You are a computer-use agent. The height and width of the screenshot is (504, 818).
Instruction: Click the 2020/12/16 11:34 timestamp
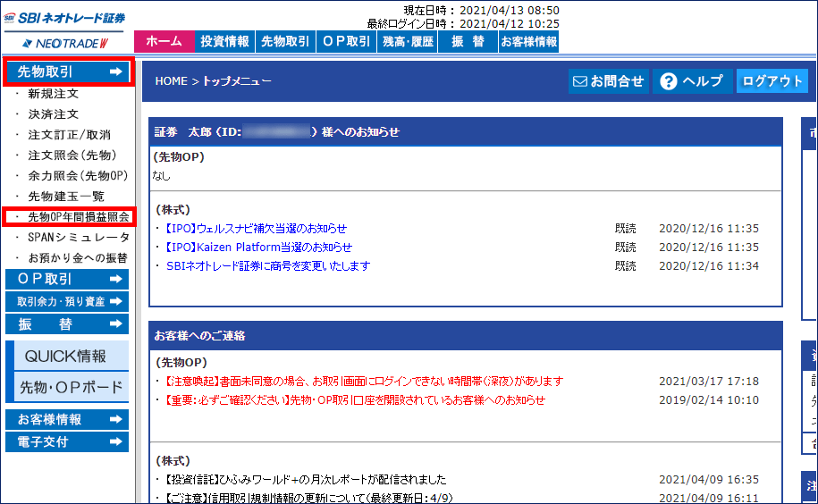coord(708,265)
